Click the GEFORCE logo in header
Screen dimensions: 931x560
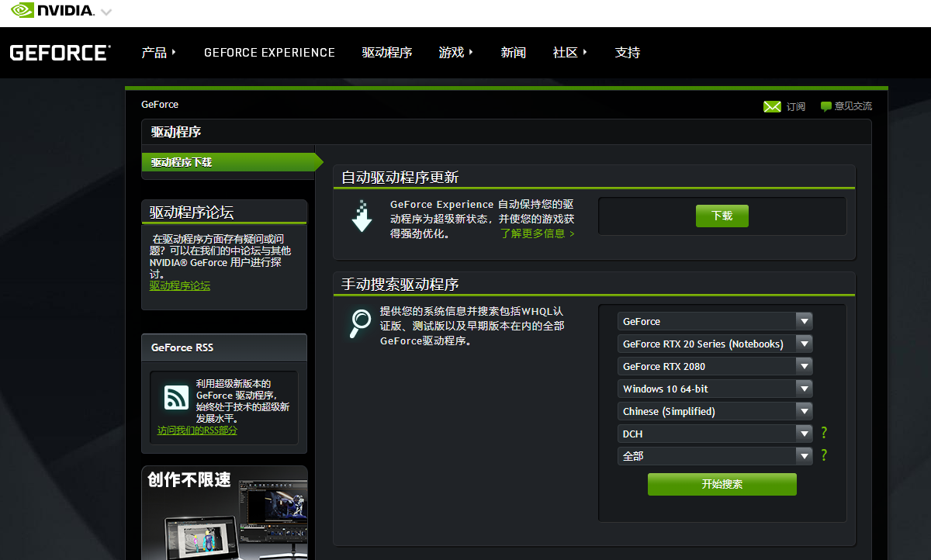coord(60,53)
